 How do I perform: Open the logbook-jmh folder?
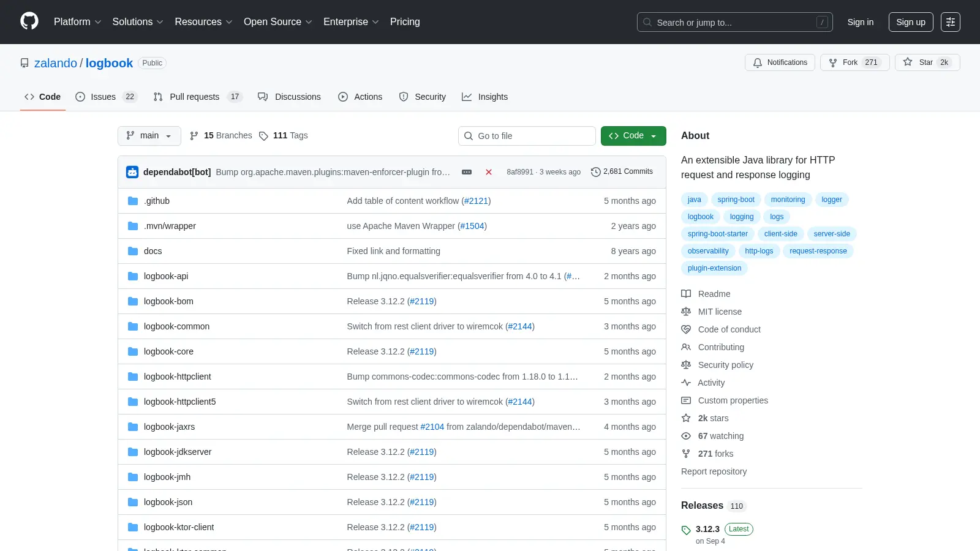[167, 477]
